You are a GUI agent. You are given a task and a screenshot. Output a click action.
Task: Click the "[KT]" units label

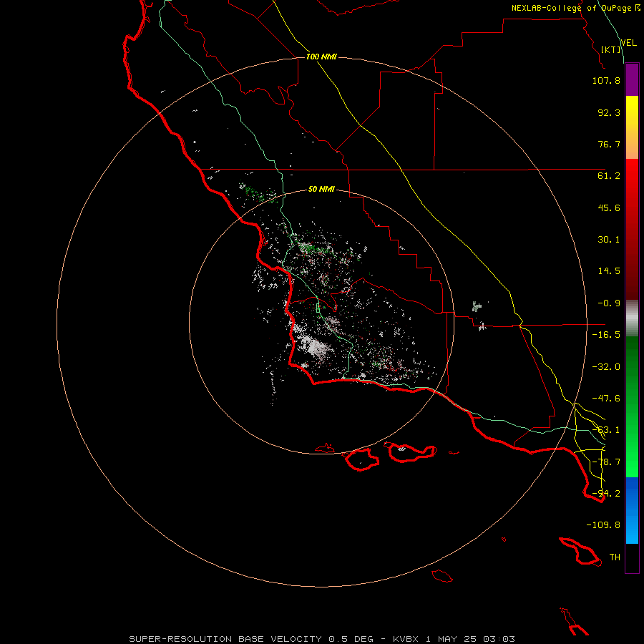pos(611,49)
